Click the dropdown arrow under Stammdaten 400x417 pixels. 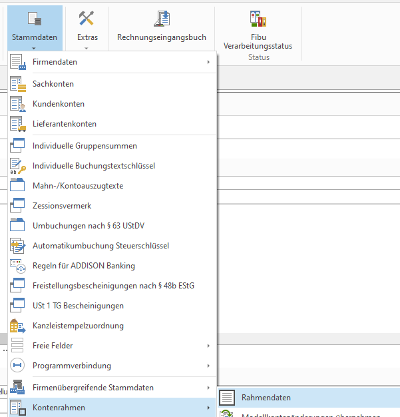point(34,48)
